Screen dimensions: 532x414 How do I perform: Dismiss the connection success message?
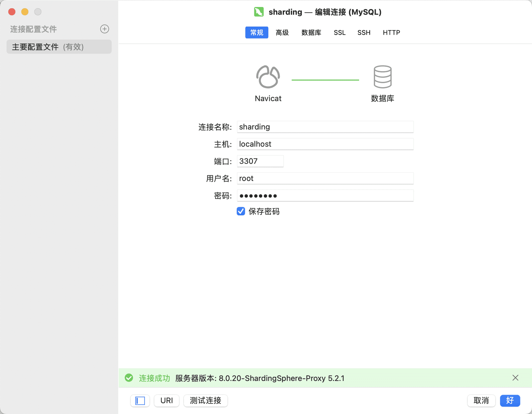[x=515, y=378]
